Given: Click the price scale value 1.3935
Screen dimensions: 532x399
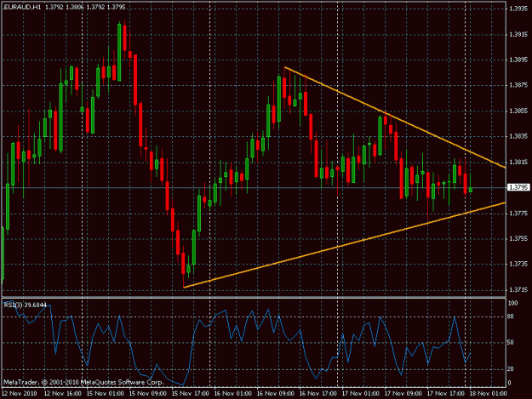Looking at the screenshot, I should coord(518,9).
